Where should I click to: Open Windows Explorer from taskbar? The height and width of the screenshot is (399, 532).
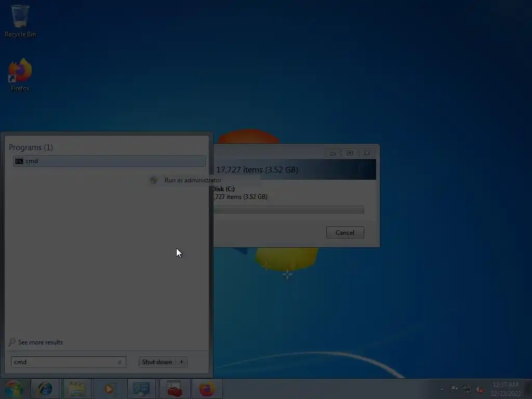click(x=77, y=389)
